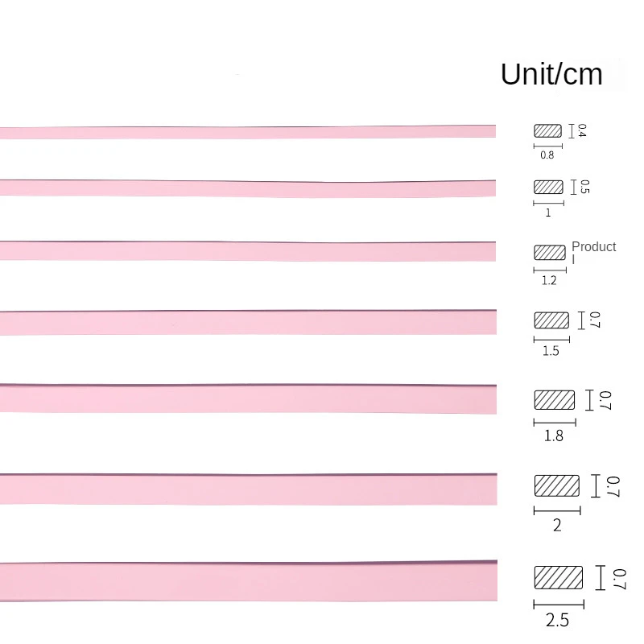Select the widest pink strip at bottom

click(x=249, y=581)
